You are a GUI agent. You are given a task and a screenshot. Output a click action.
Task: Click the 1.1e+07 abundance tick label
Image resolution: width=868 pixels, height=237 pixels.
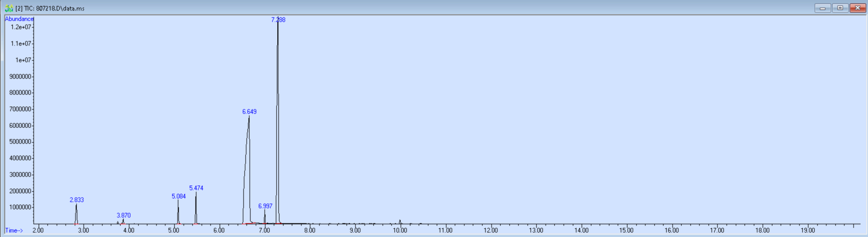(x=21, y=43)
